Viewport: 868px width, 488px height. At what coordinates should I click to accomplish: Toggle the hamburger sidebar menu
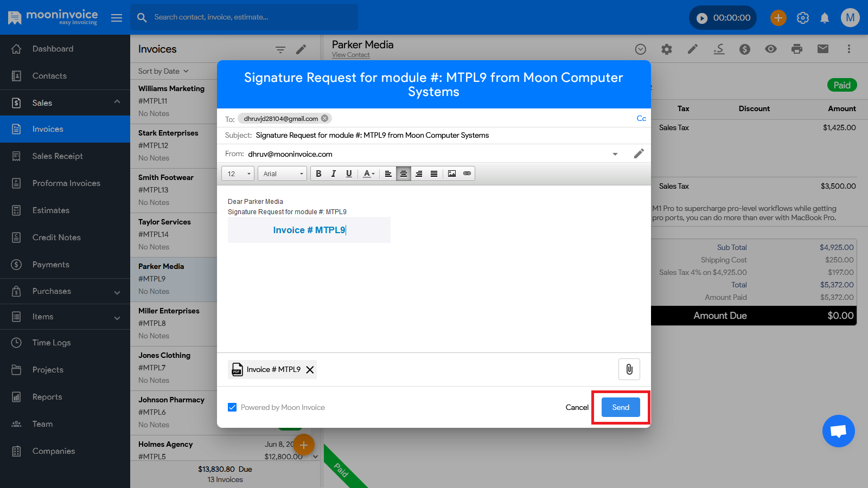click(117, 18)
